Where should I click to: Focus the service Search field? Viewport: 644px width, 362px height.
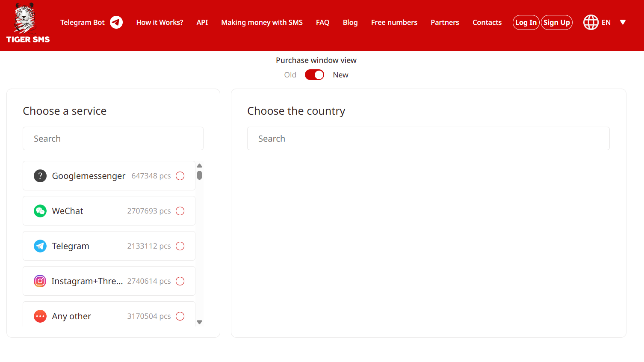point(113,139)
